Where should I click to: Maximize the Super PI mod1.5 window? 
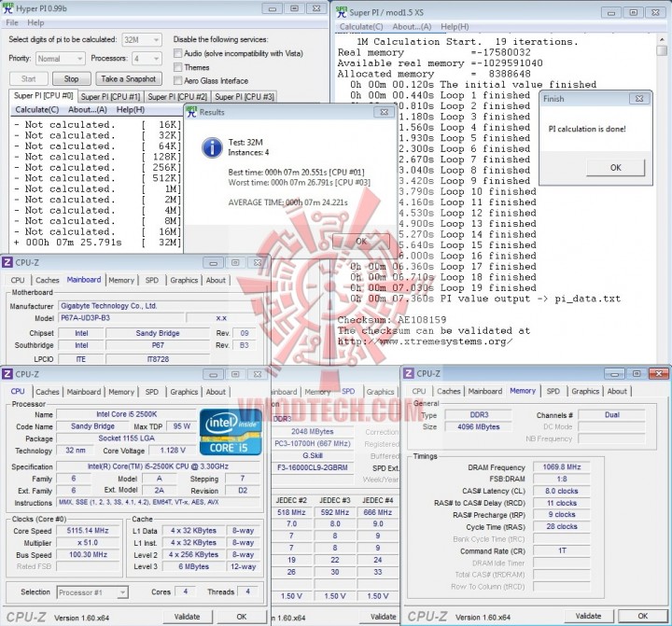(x=634, y=12)
